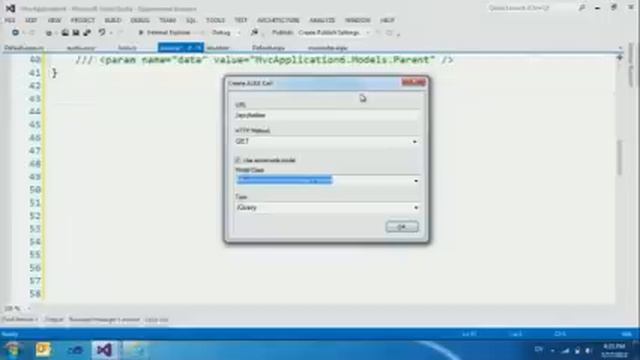Open the editor zoom percentage dropdown
Screen dimensions: 640x360
[x=17, y=308]
